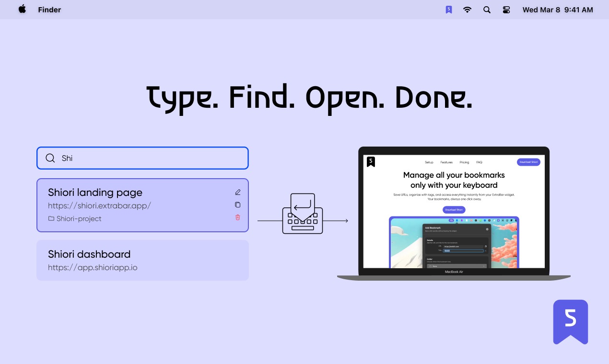Select the Shiori dashboard result card
Image resolution: width=609 pixels, height=364 pixels.
(142, 260)
